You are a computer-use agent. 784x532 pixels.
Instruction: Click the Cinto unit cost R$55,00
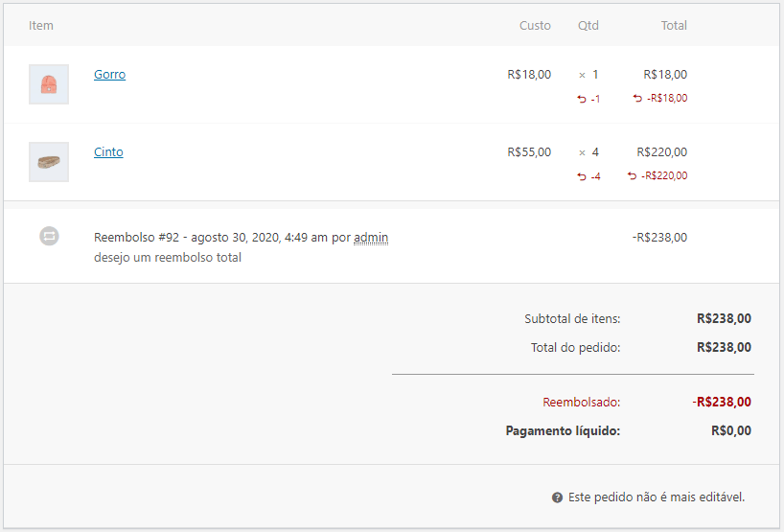[x=529, y=152]
